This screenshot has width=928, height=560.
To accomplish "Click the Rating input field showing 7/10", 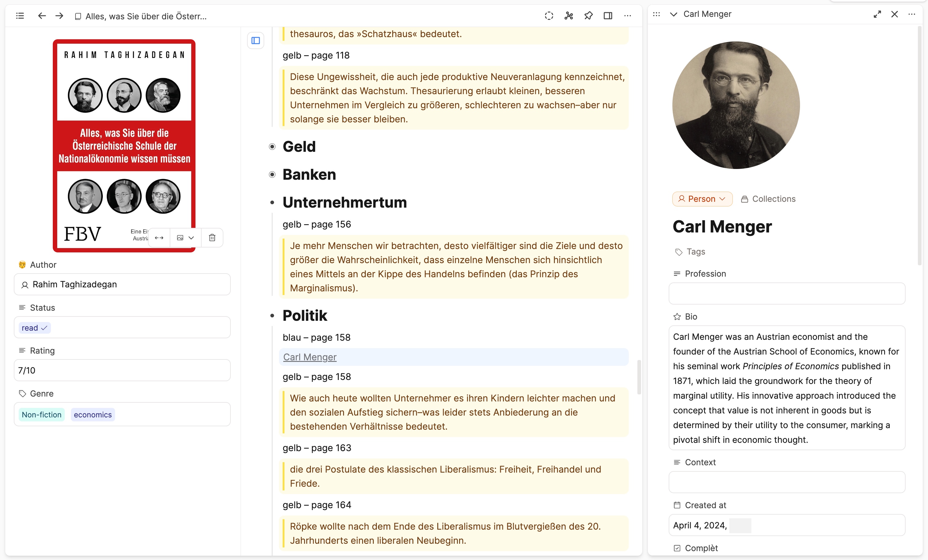I will click(123, 370).
